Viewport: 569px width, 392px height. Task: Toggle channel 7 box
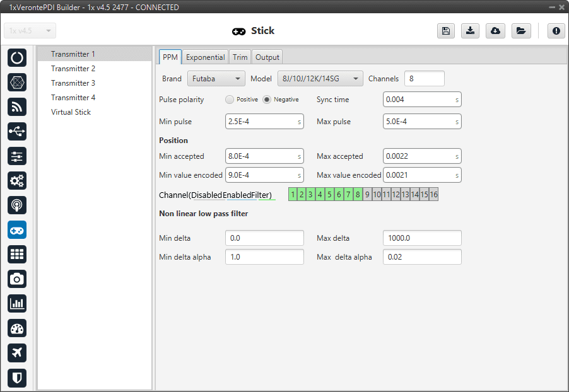[348, 194]
